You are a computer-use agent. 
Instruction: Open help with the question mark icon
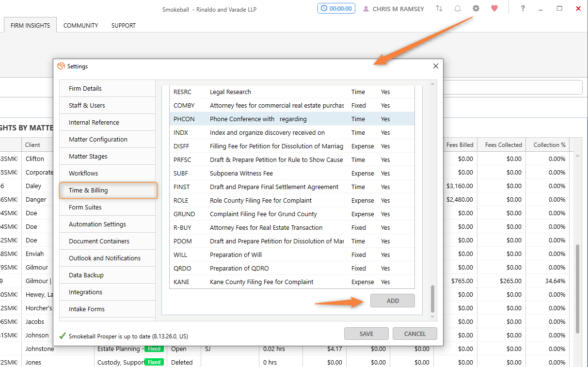[x=523, y=8]
